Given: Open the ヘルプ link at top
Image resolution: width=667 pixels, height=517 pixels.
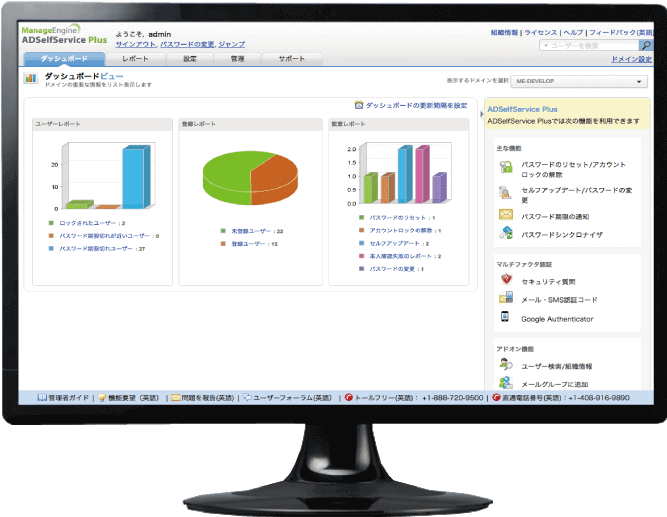Looking at the screenshot, I should (573, 32).
